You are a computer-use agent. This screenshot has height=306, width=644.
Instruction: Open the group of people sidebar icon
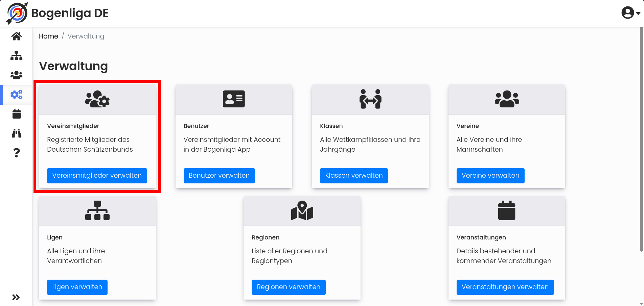pyautogui.click(x=16, y=75)
